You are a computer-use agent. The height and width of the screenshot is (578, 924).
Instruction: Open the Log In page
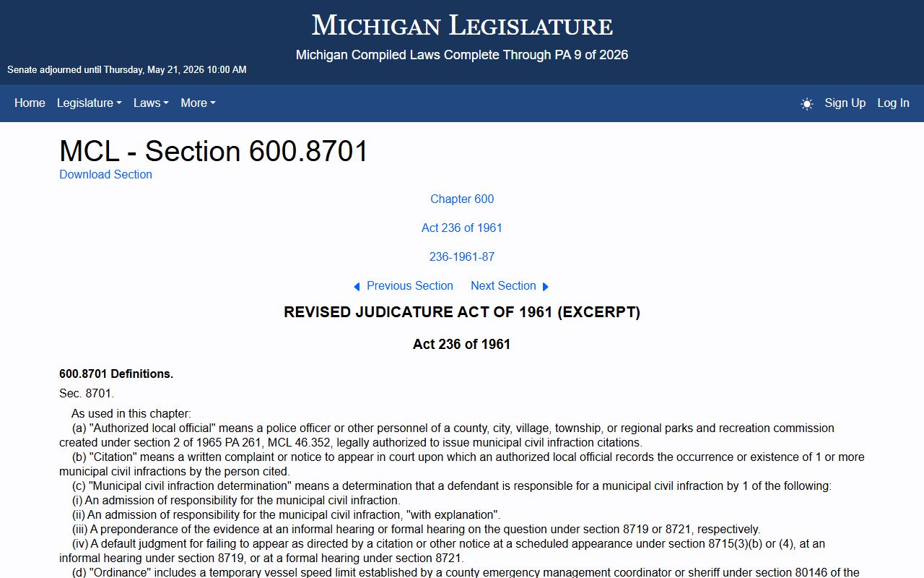click(893, 103)
